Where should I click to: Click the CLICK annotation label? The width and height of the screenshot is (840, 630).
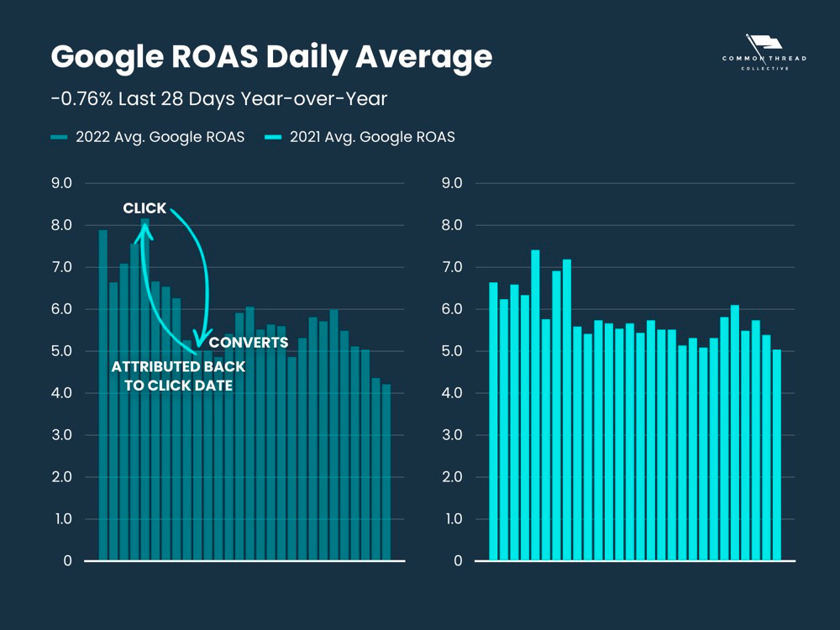tap(144, 208)
